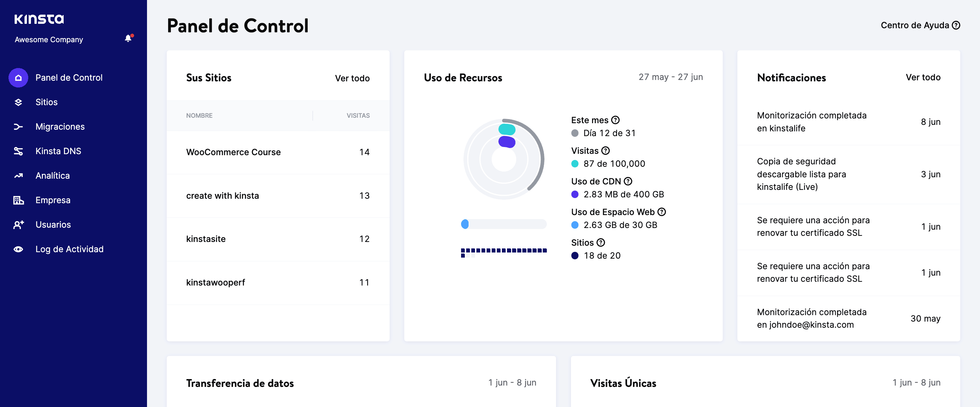
Task: Open the Migraciones menu item
Action: (x=60, y=127)
